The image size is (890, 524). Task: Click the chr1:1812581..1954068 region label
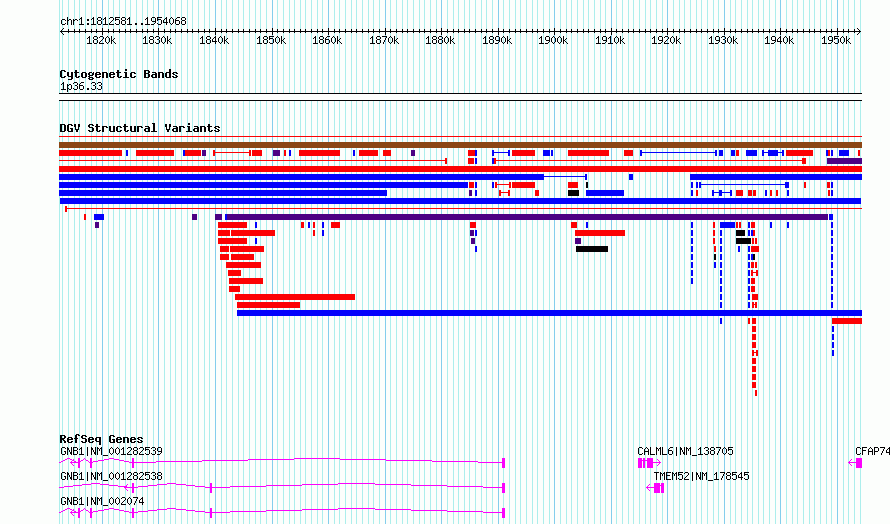123,22
